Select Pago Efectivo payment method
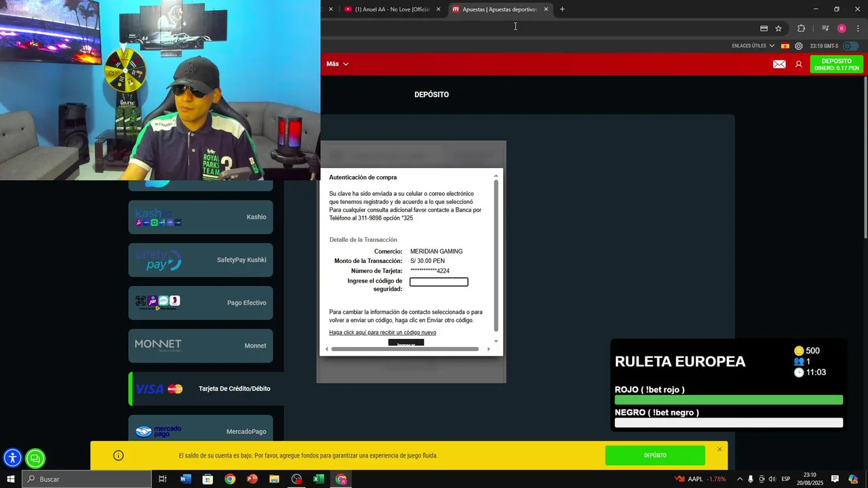Viewport: 868px width, 488px height. (x=201, y=303)
